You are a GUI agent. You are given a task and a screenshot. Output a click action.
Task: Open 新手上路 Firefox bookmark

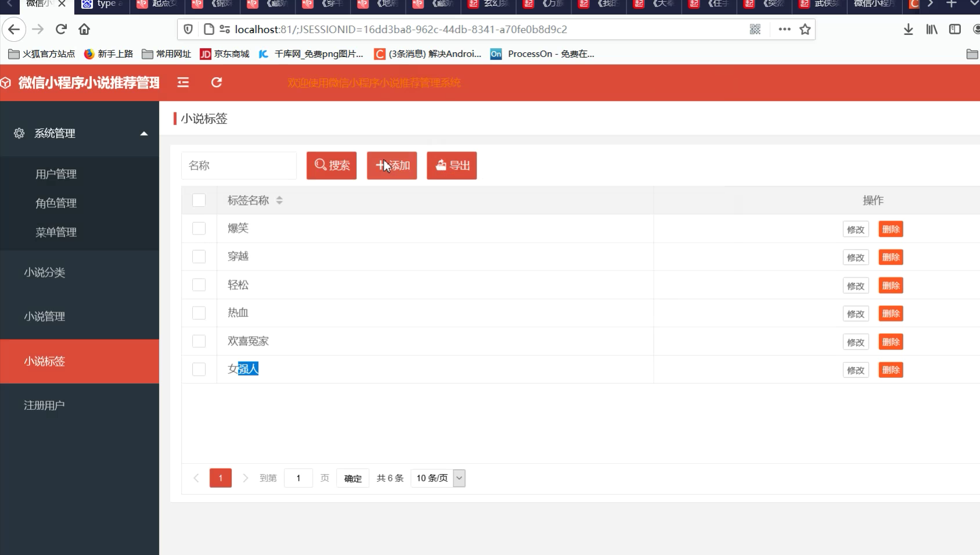[109, 54]
